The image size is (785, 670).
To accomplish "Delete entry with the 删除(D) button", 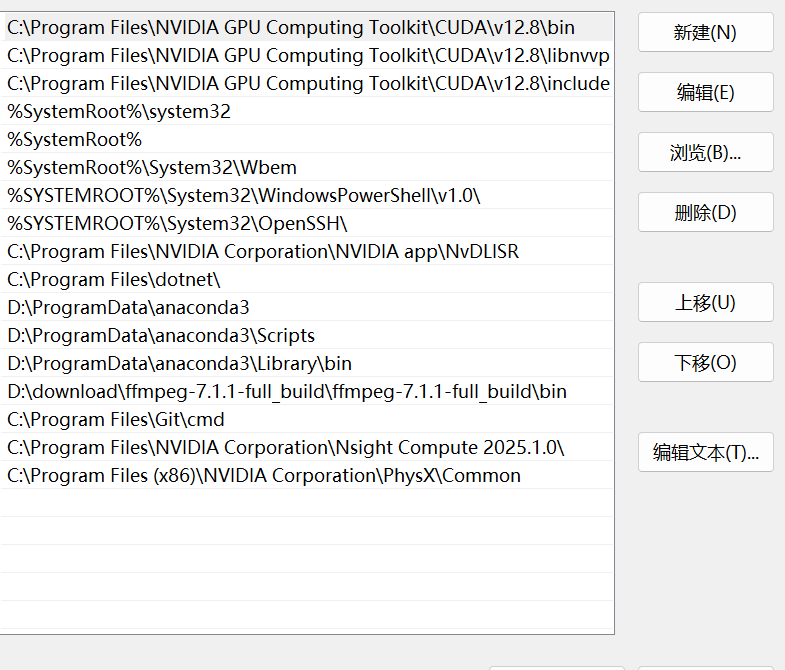I will pyautogui.click(x=705, y=213).
